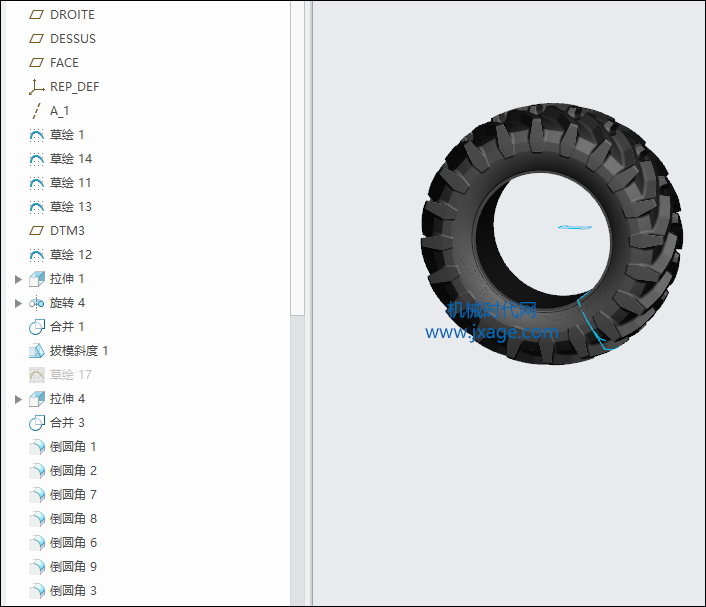Click the 草绘 12 sketch icon
This screenshot has height=607, width=706.
point(36,255)
